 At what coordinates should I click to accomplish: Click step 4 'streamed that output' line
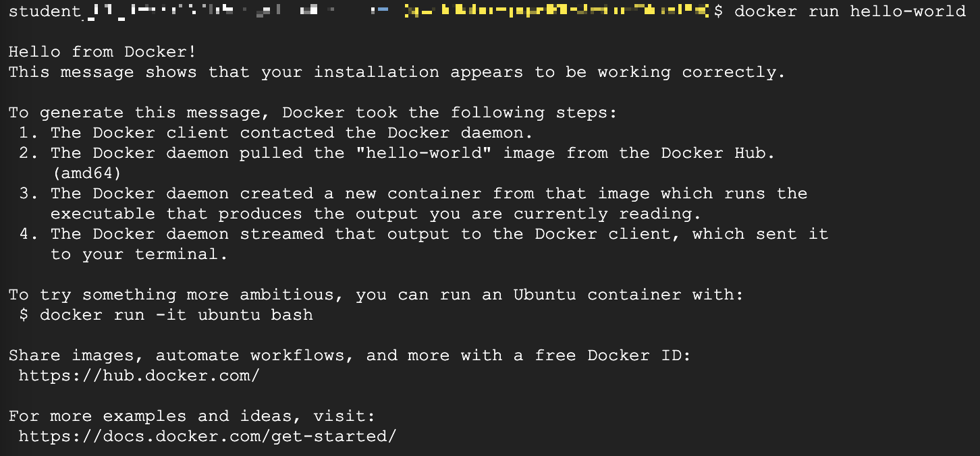[x=423, y=234]
